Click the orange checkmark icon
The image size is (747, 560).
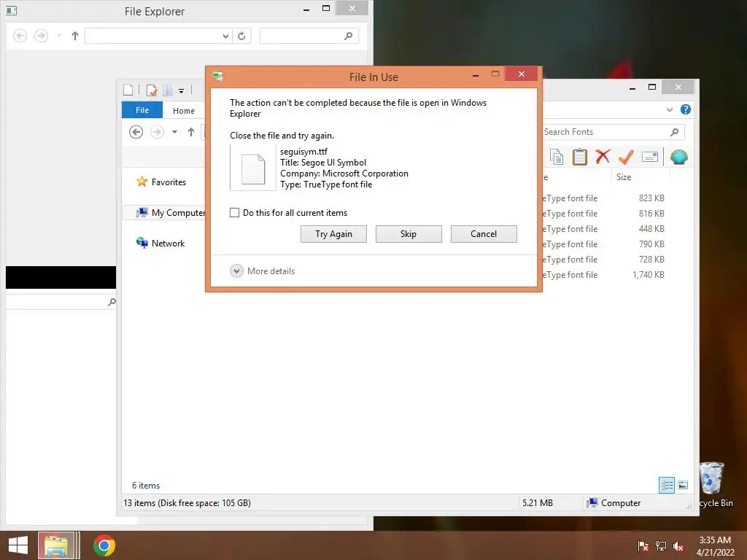point(626,157)
